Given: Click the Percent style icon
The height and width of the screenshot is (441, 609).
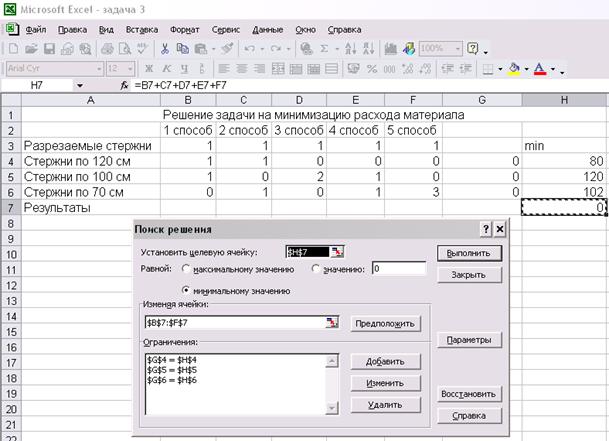Looking at the screenshot, I should pyautogui.click(x=372, y=69).
